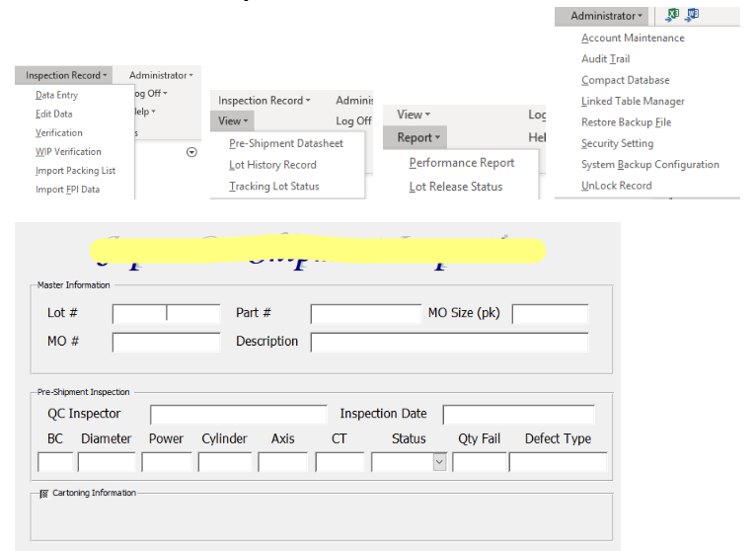Open the Status combo box dropdown
The height and width of the screenshot is (551, 756).
[x=439, y=461]
